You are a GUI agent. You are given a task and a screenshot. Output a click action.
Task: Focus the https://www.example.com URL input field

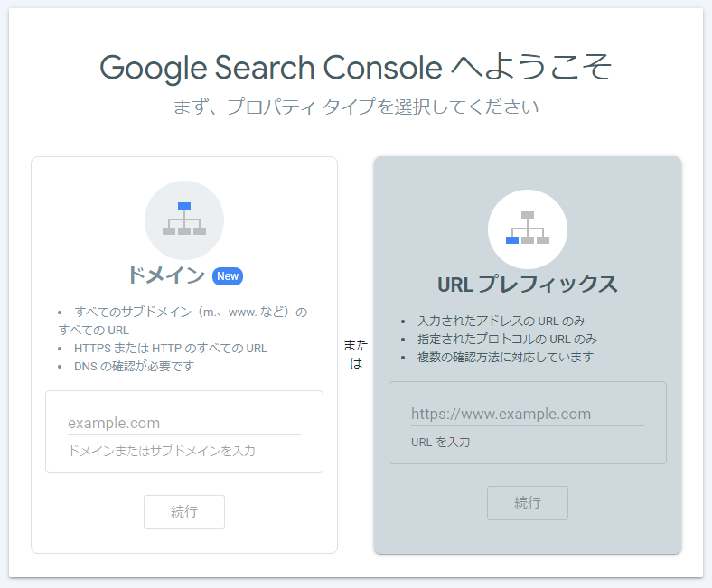click(527, 414)
